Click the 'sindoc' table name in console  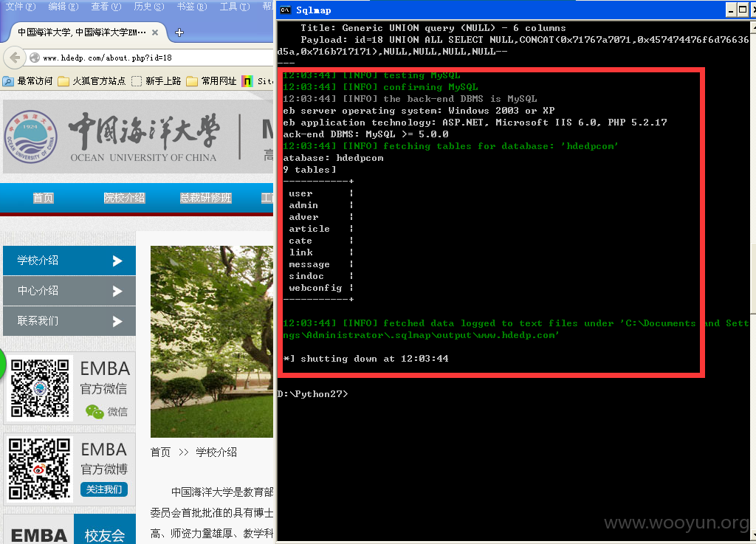[x=306, y=276]
